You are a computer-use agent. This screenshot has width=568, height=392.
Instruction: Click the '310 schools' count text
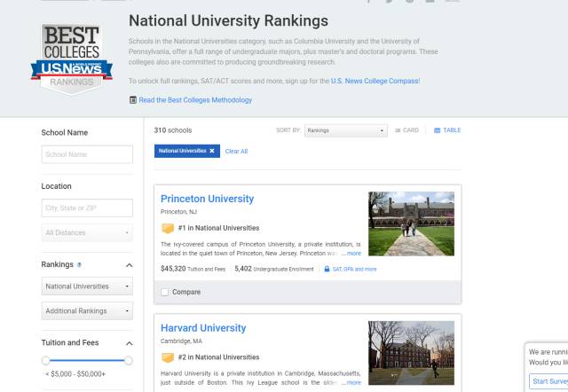tap(173, 130)
